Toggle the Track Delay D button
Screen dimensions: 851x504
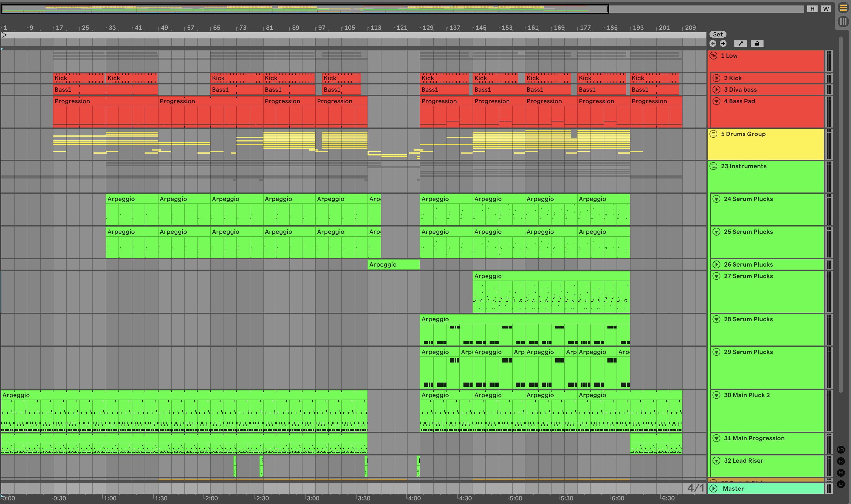[x=841, y=484]
